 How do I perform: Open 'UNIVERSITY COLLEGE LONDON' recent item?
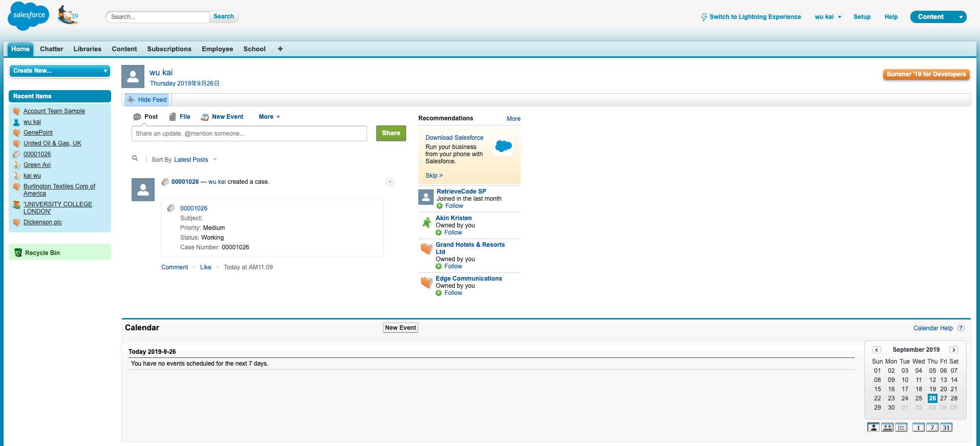(x=58, y=208)
